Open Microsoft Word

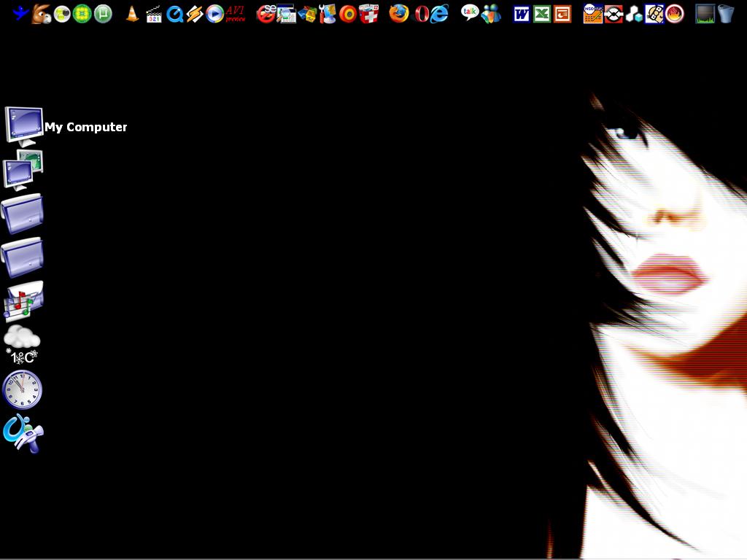pos(521,15)
